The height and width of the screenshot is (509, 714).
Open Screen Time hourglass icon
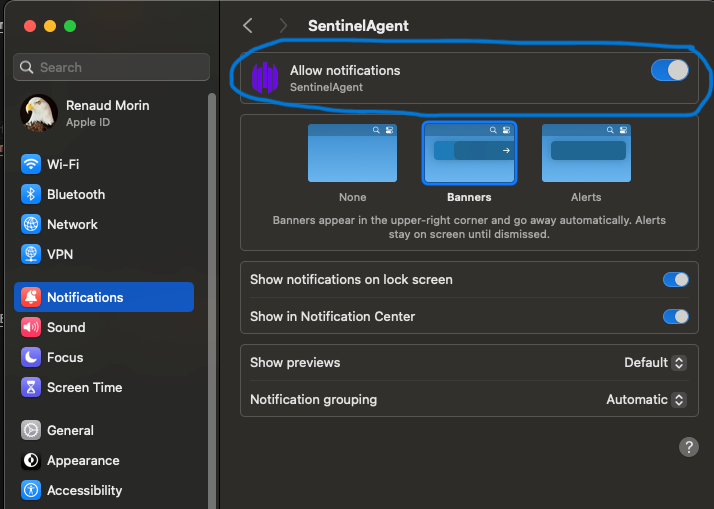(31, 387)
